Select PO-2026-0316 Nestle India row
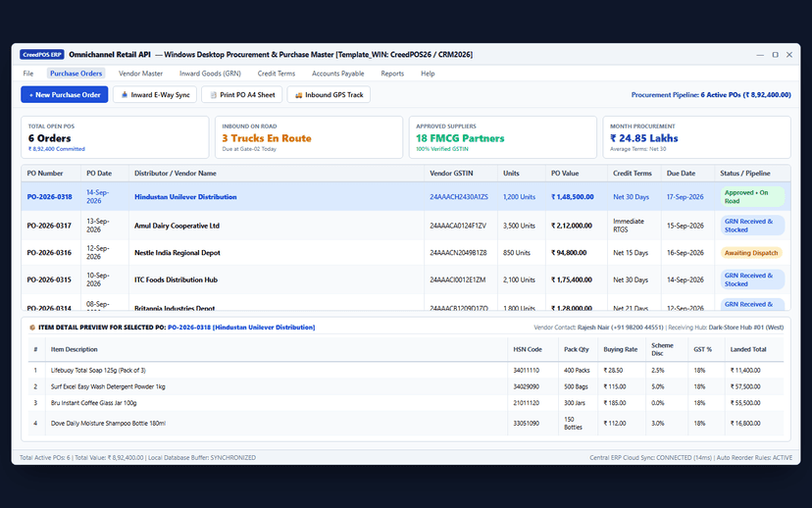Screen dimensions: 812x508 405,253
